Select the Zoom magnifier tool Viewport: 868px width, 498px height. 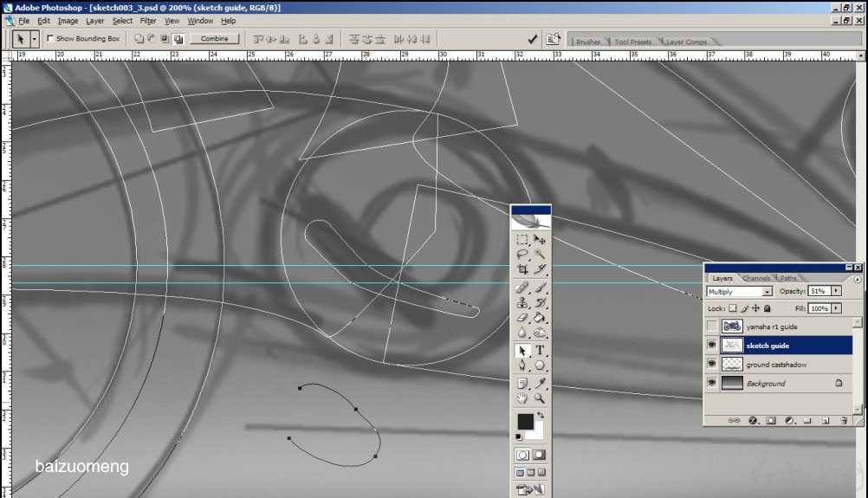click(x=540, y=398)
